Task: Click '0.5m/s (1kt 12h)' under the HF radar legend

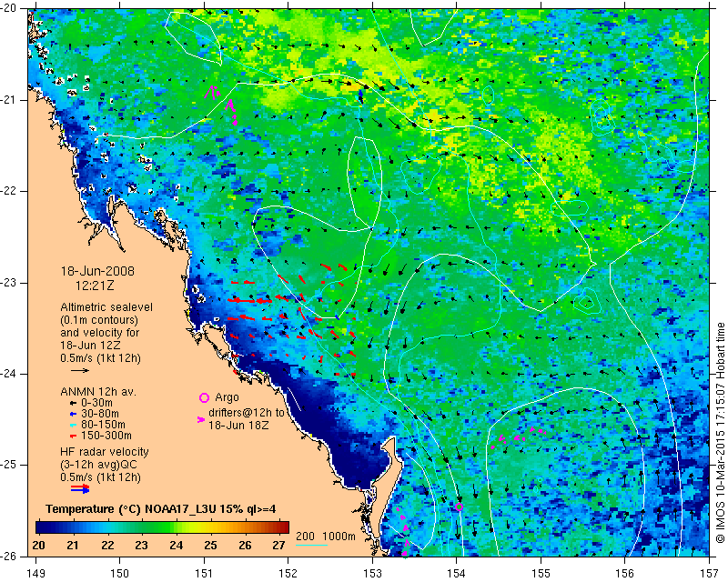Action: coord(100,477)
